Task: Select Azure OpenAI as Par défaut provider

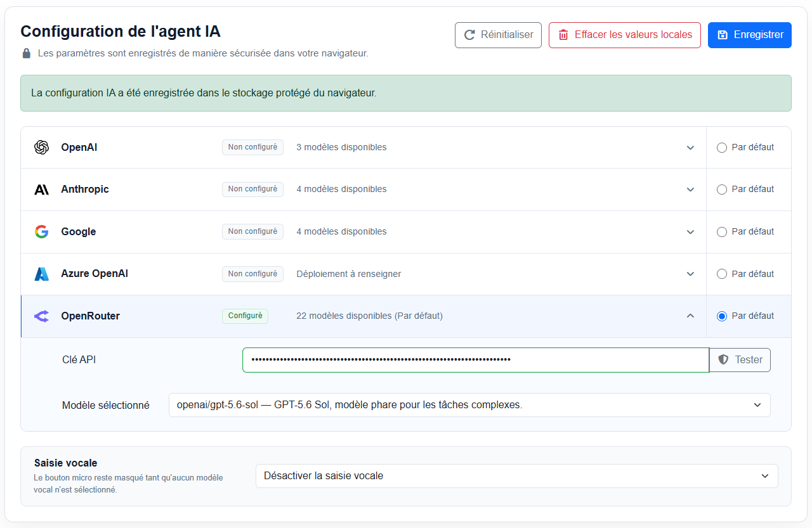Action: (721, 274)
